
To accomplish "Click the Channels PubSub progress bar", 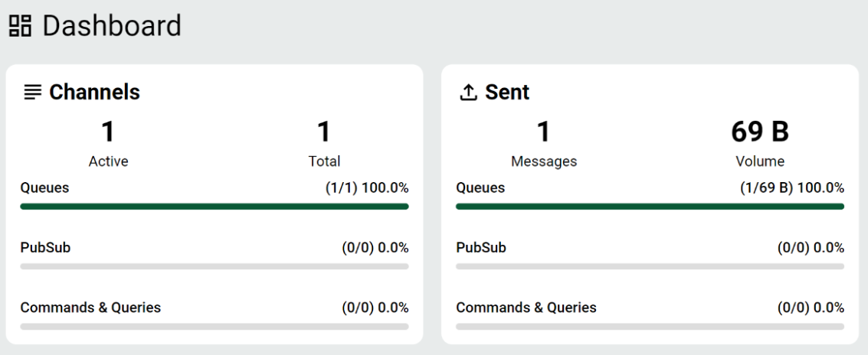I will 215,266.
